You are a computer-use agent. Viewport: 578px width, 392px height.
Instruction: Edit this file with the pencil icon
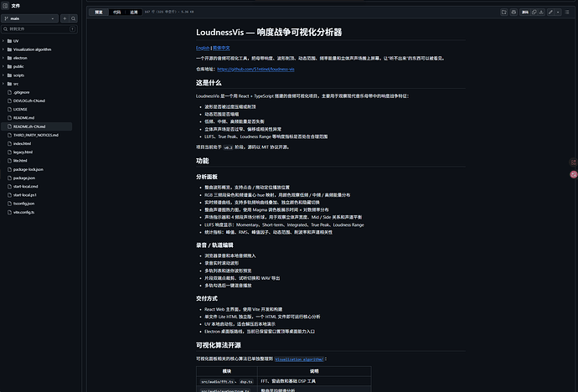click(550, 13)
